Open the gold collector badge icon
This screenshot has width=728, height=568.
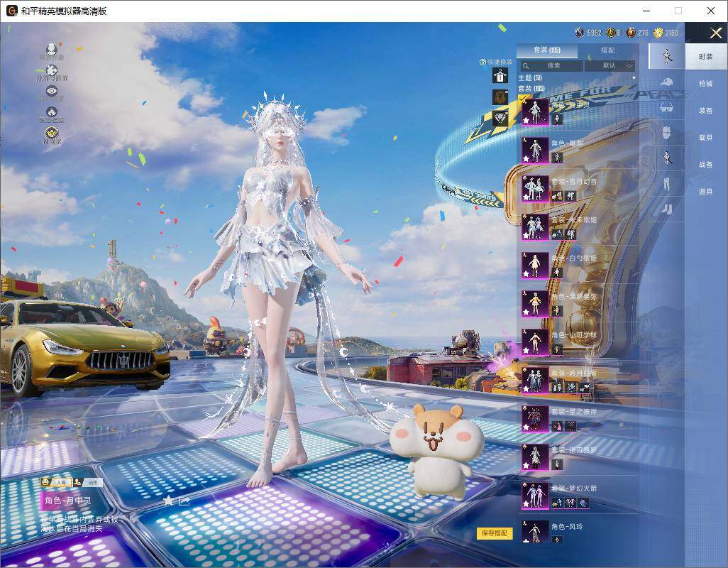pyautogui.click(x=52, y=133)
